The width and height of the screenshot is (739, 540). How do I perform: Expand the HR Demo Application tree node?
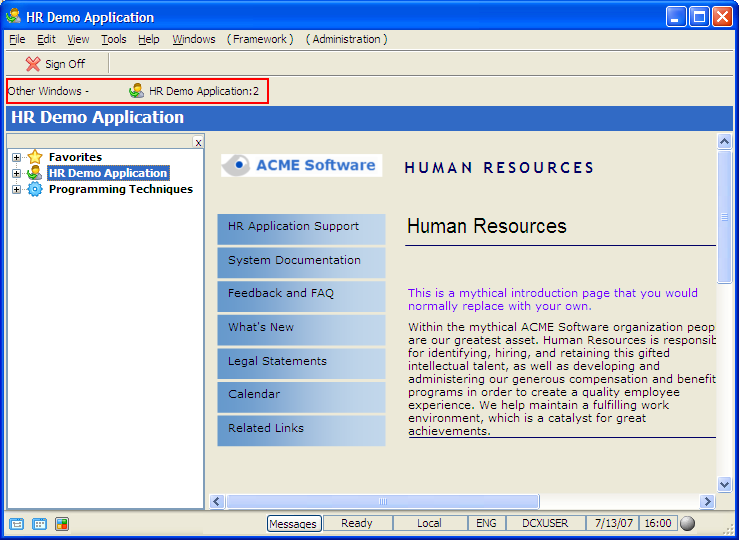(x=16, y=173)
